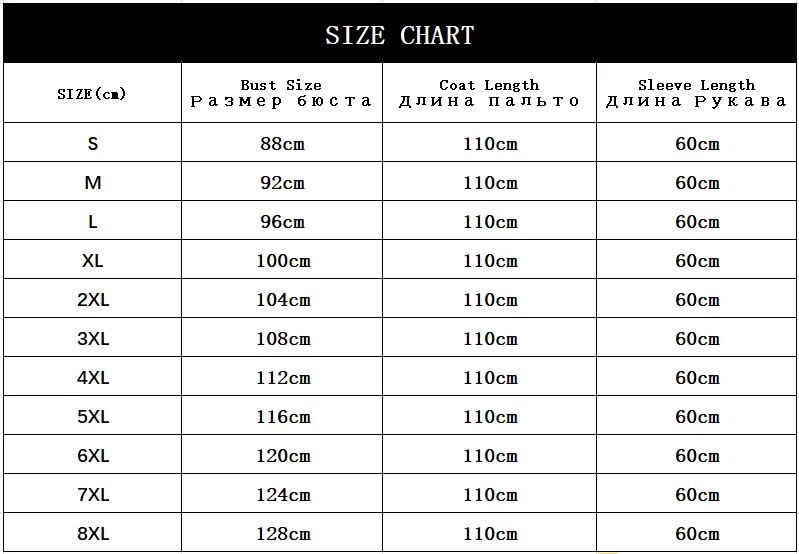Image resolution: width=799 pixels, height=554 pixels.
Task: Select the sleeve length cell for size 2XL
Action: click(x=697, y=300)
